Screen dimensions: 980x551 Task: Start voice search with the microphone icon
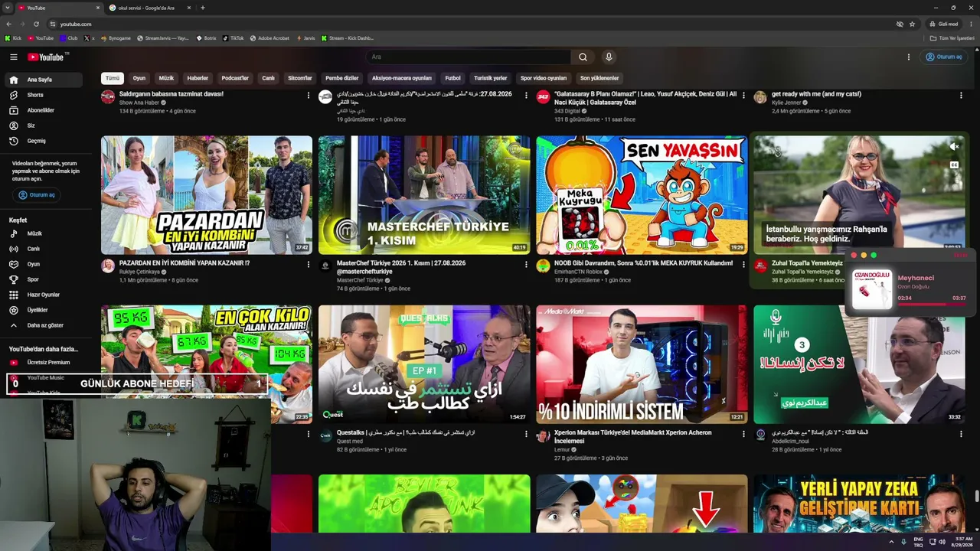(609, 57)
